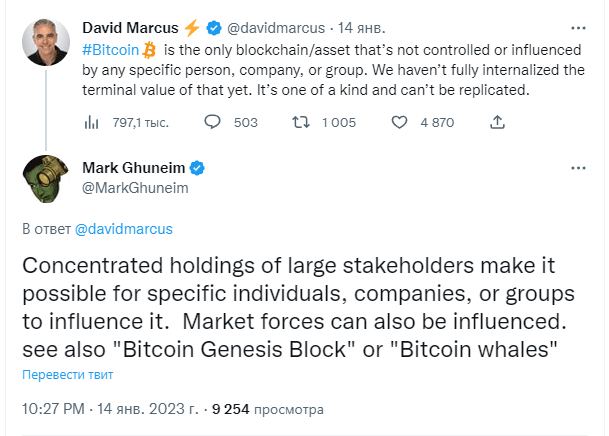Retweet David Marcus's tweet
The height and width of the screenshot is (436, 609).
coord(301,122)
